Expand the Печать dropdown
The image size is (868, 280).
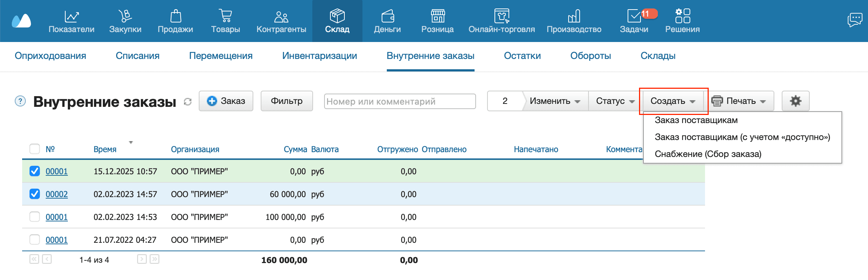[739, 101]
